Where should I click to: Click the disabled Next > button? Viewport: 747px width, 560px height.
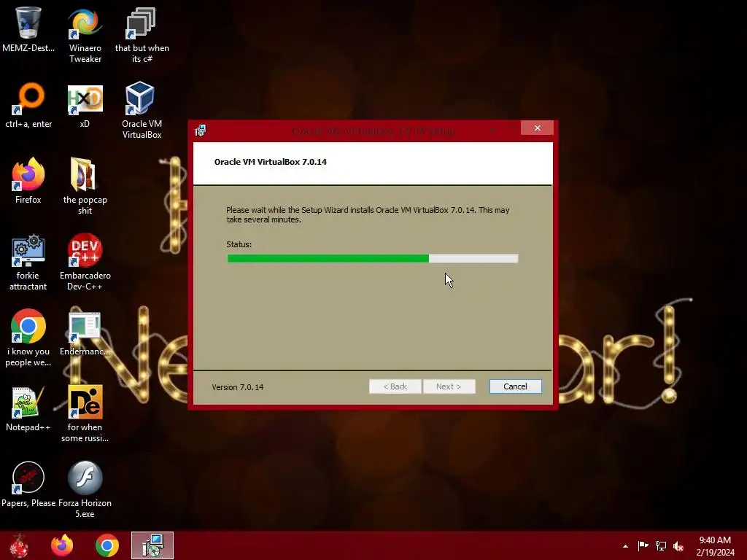coord(449,386)
